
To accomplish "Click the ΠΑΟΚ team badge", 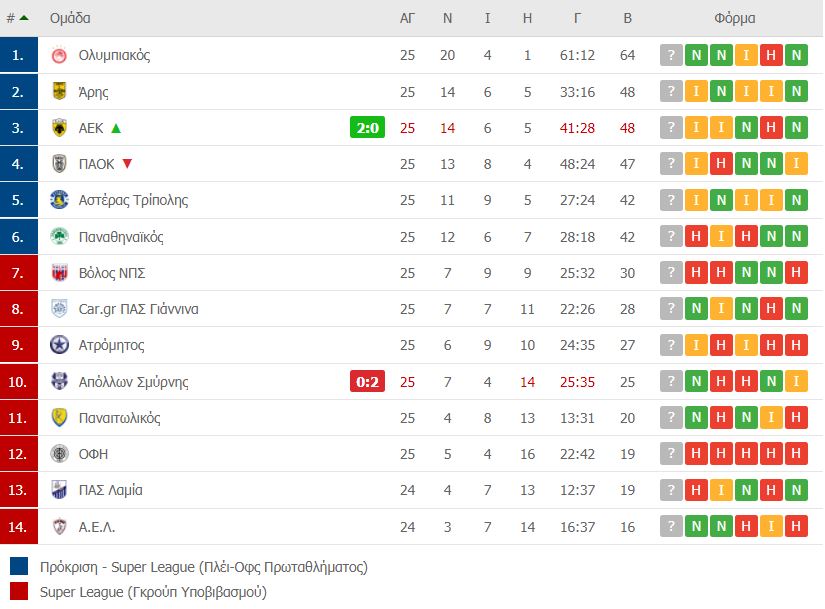I will (59, 164).
